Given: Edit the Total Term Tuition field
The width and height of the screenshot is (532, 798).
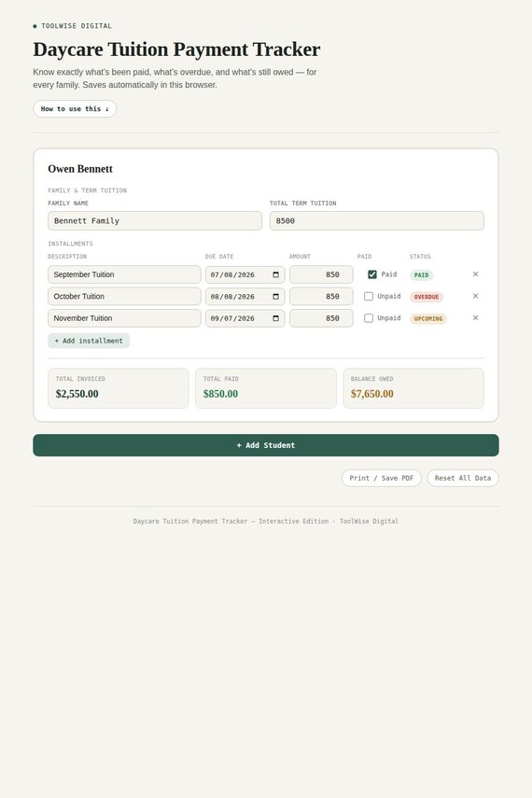Looking at the screenshot, I should point(377,221).
